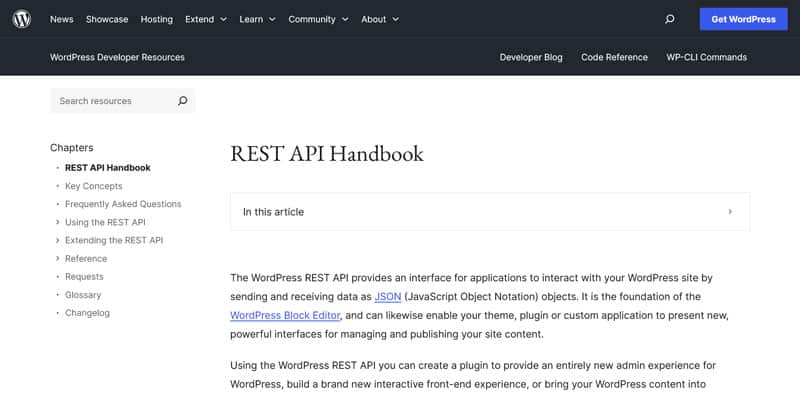Open the Code Reference link
The height and width of the screenshot is (397, 800).
click(614, 57)
